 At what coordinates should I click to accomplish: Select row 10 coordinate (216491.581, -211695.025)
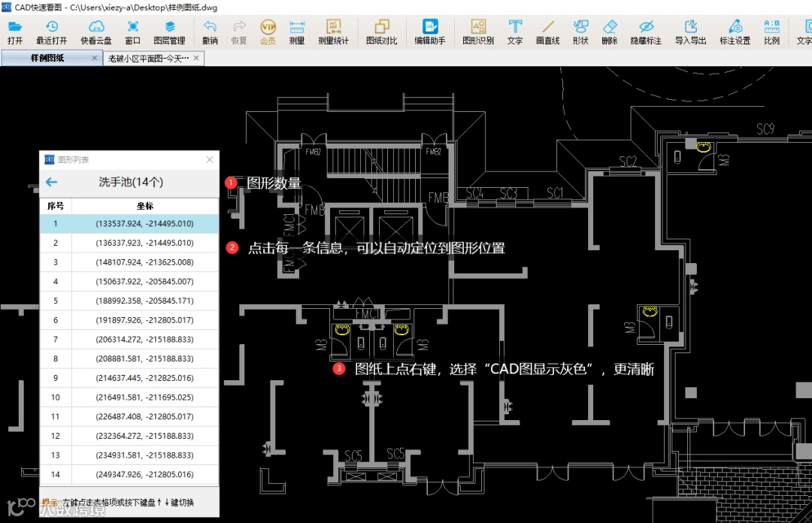point(144,398)
